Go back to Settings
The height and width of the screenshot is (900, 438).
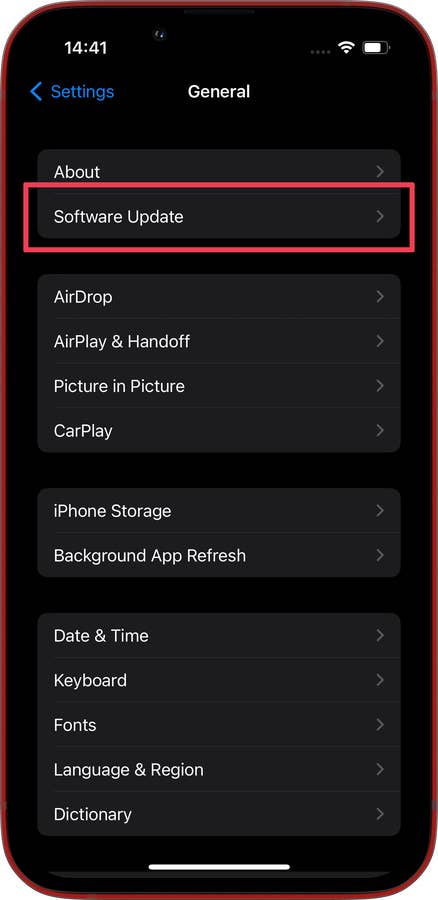[x=72, y=92]
